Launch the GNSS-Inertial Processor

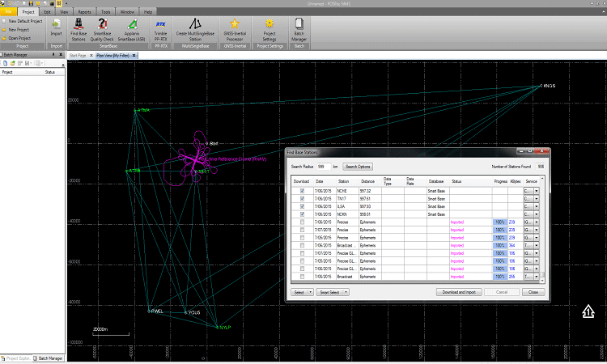point(235,30)
